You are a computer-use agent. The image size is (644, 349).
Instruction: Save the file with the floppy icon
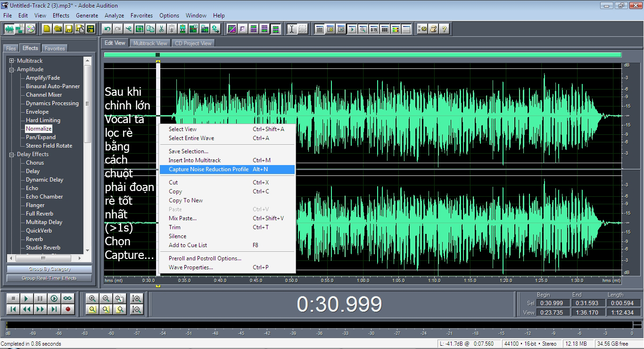click(x=68, y=29)
